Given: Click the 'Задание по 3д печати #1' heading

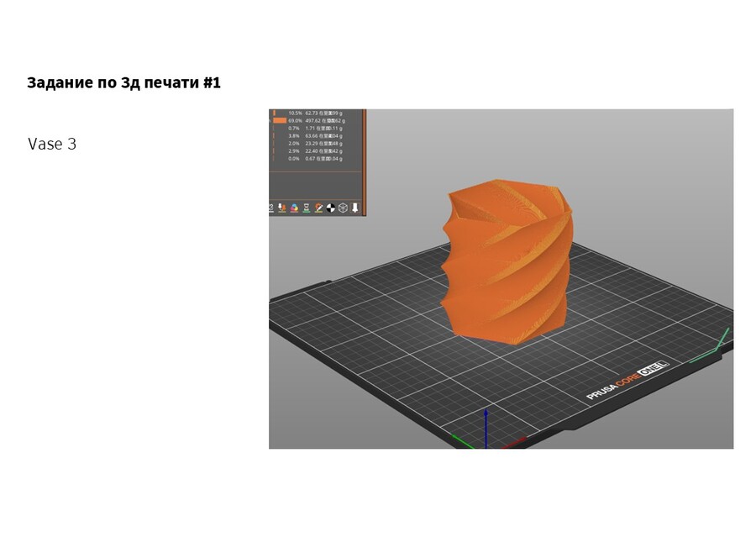Looking at the screenshot, I should pyautogui.click(x=124, y=82).
